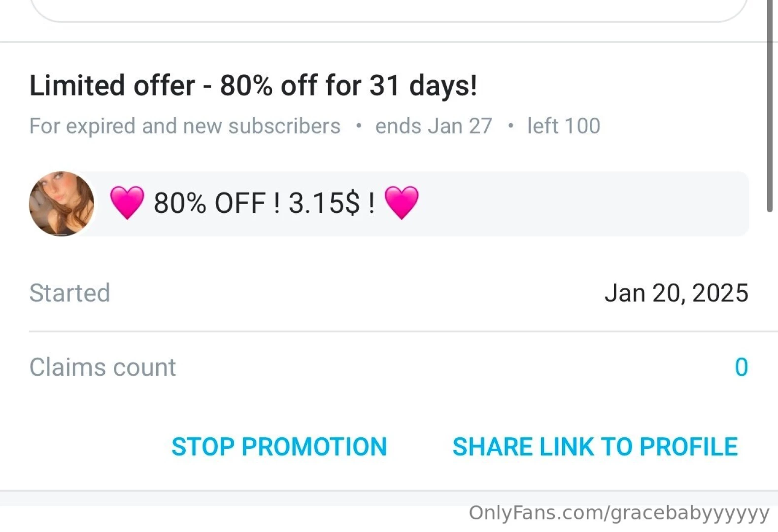Click the dot separator after 'ends Jan 27'
The width and height of the screenshot is (778, 532).
click(x=511, y=126)
